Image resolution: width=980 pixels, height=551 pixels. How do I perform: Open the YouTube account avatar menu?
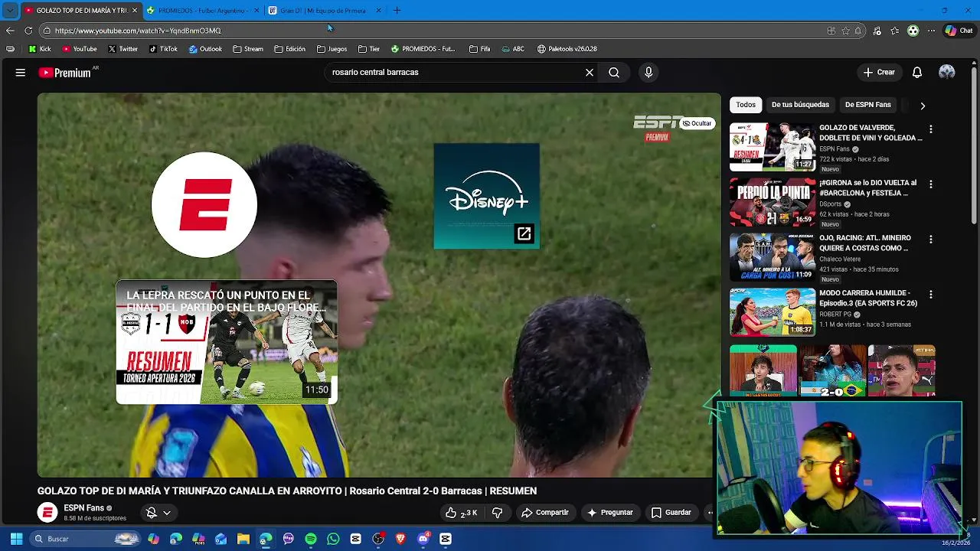pos(947,72)
